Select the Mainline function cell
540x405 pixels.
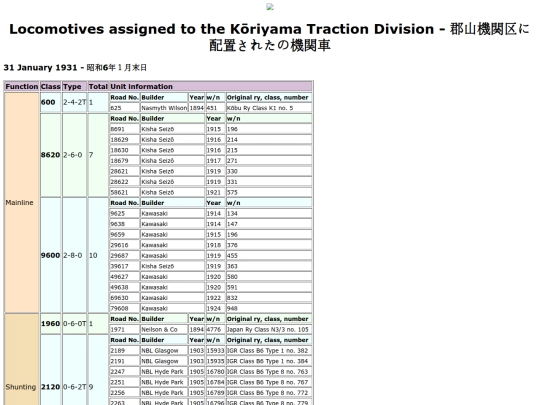pos(22,202)
